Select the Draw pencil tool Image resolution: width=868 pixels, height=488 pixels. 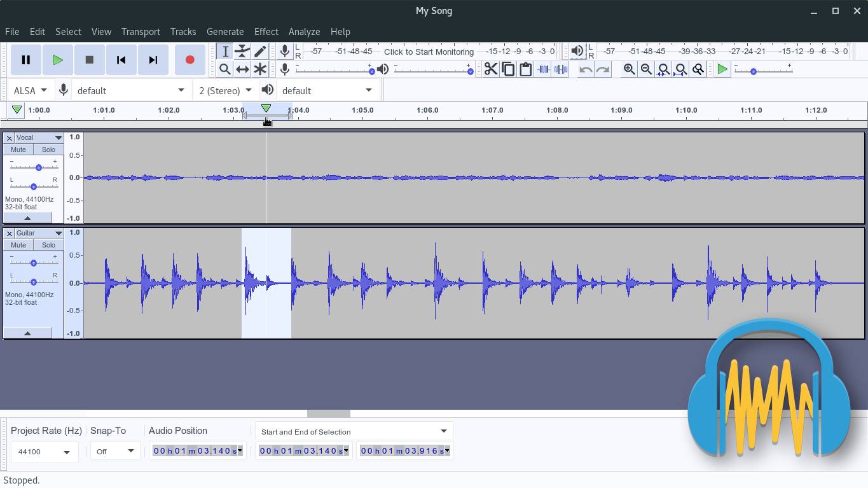[260, 52]
